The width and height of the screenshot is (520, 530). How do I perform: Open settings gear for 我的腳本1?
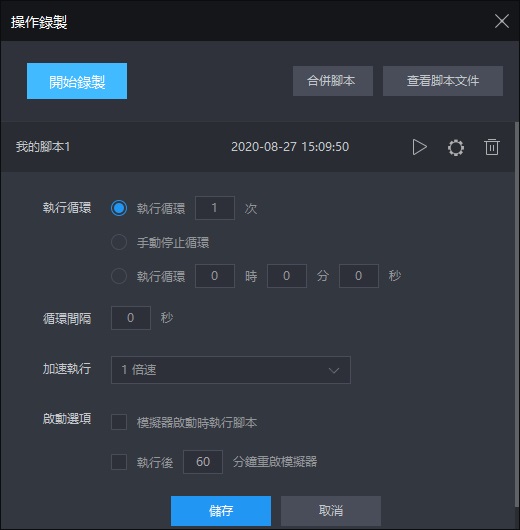click(456, 147)
